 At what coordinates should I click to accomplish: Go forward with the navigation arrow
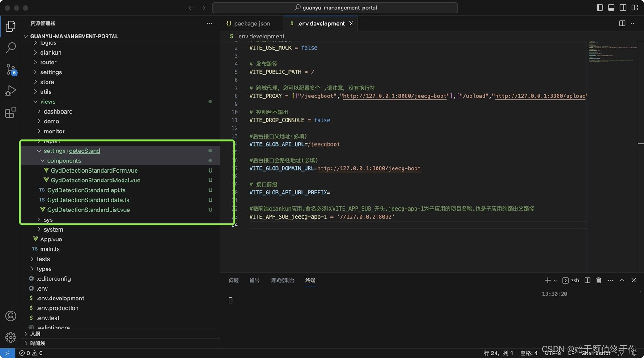click(x=203, y=8)
